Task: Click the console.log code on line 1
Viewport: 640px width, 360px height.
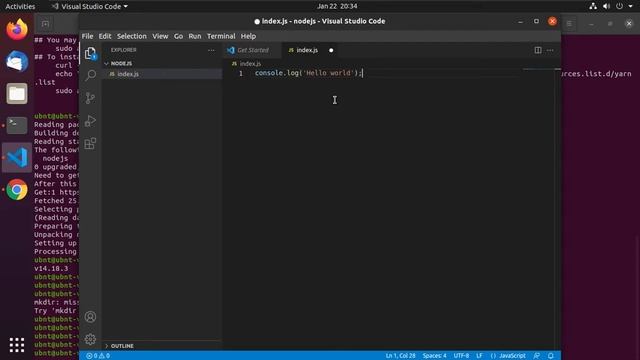Action: point(308,73)
